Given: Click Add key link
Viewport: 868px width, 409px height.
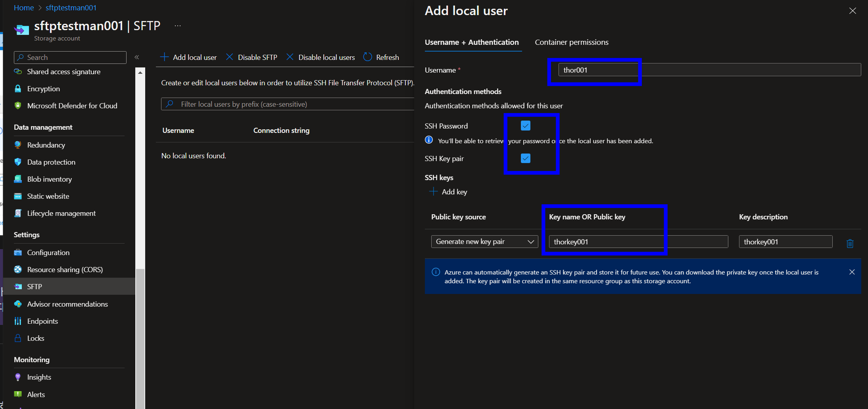Looking at the screenshot, I should [448, 192].
